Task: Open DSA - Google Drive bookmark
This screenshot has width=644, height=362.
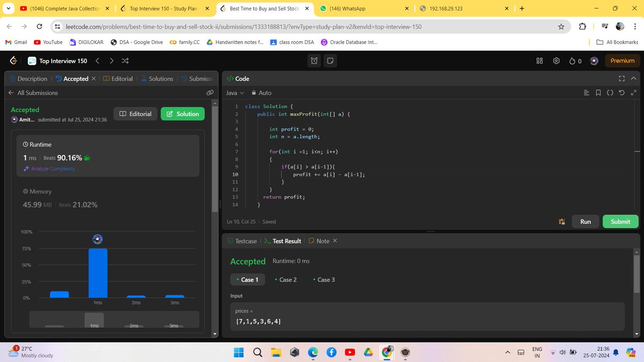Action: [x=137, y=42]
